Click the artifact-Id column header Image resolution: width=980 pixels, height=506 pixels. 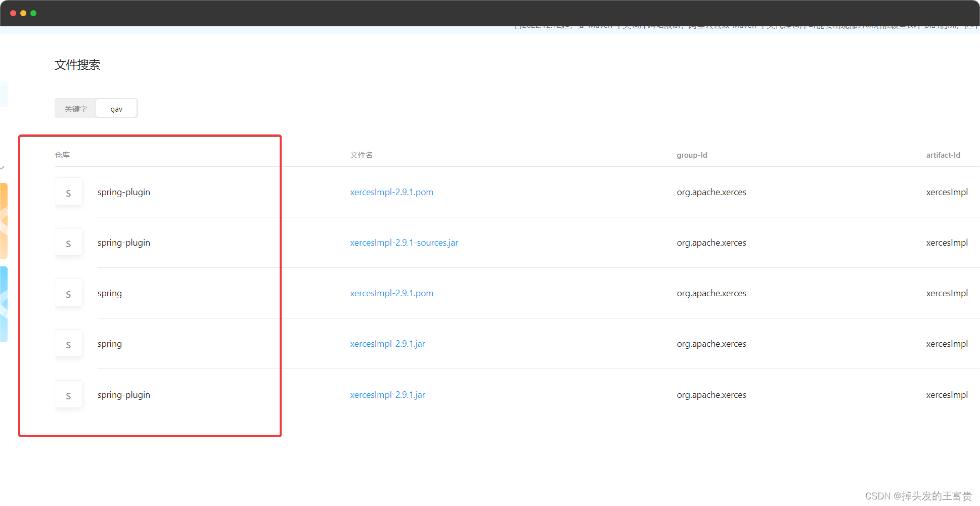943,155
